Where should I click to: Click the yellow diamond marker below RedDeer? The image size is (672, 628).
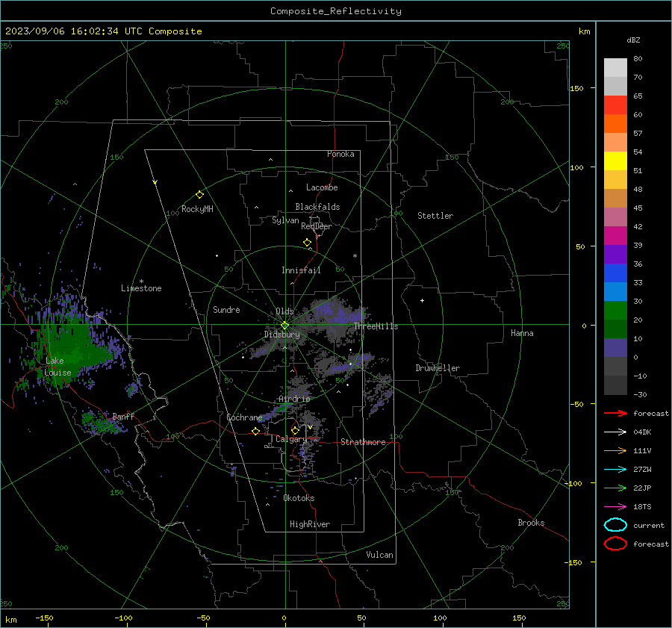click(308, 243)
